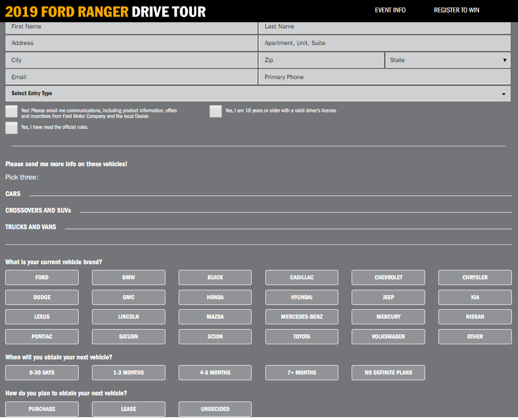Check the official rules checkbox
Viewport: 518px width, 420px height.
point(11,128)
